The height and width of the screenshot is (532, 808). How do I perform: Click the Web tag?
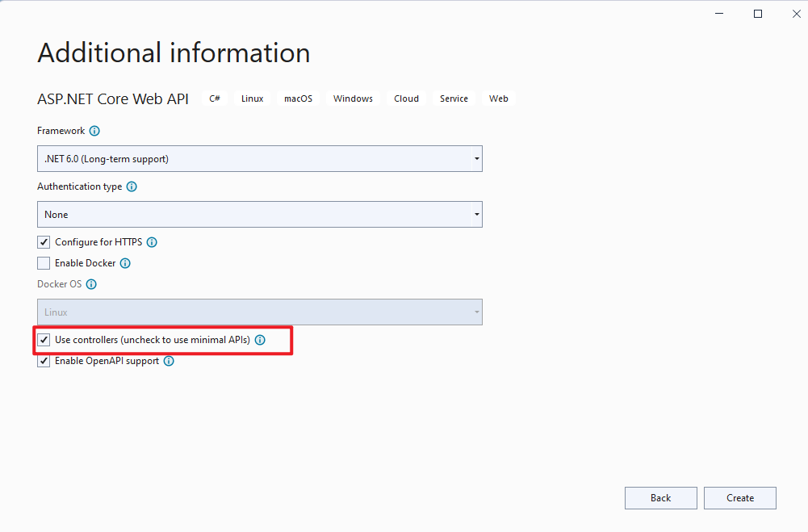click(x=499, y=98)
